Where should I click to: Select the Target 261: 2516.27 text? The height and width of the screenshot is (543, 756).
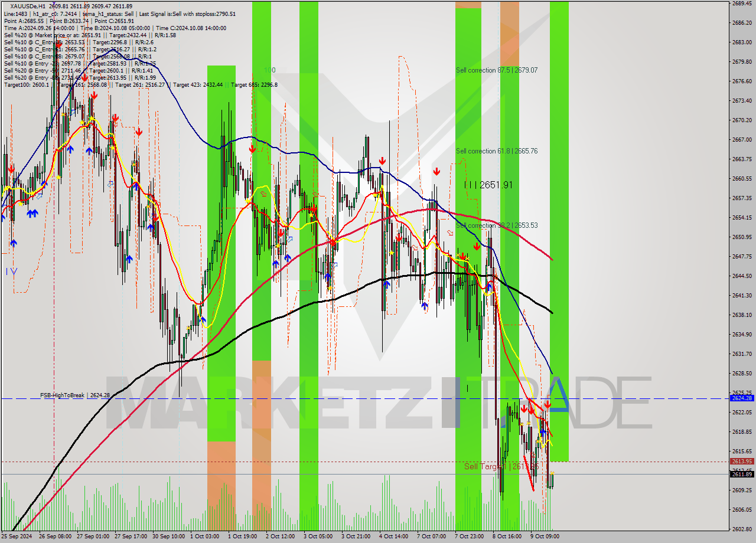141,84
